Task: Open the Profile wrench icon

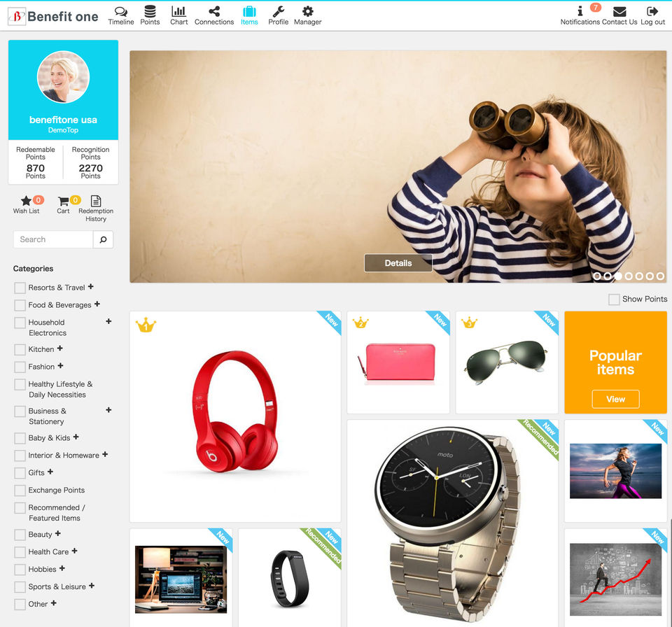Action: (279, 11)
